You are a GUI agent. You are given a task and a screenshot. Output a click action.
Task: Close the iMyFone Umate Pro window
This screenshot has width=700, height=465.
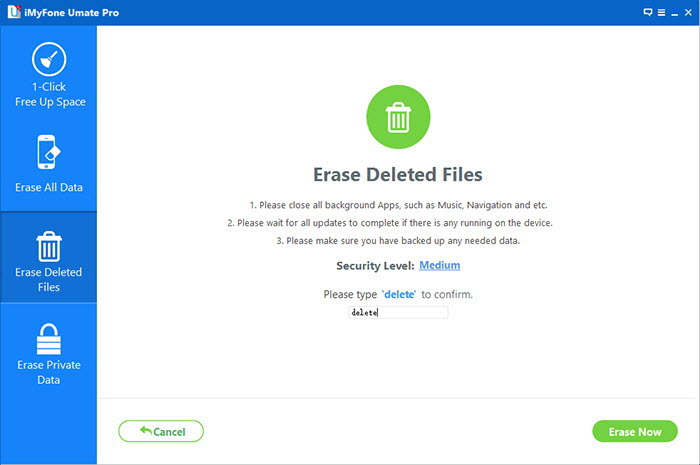pos(688,12)
